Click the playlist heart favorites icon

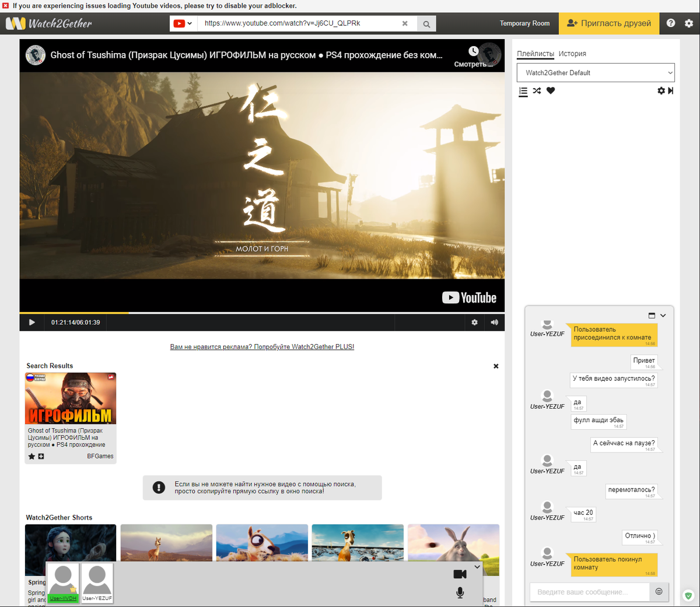tap(551, 91)
